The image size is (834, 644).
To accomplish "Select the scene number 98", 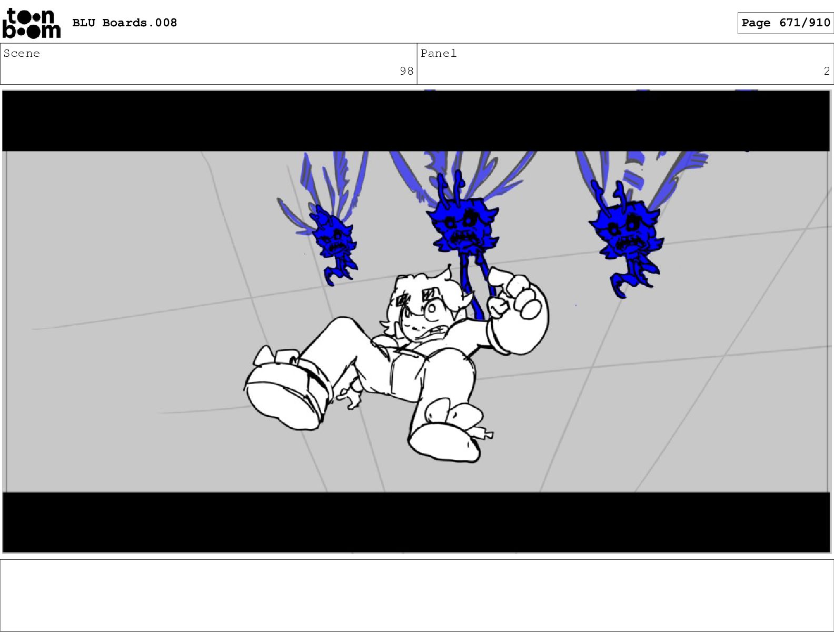I will click(406, 71).
